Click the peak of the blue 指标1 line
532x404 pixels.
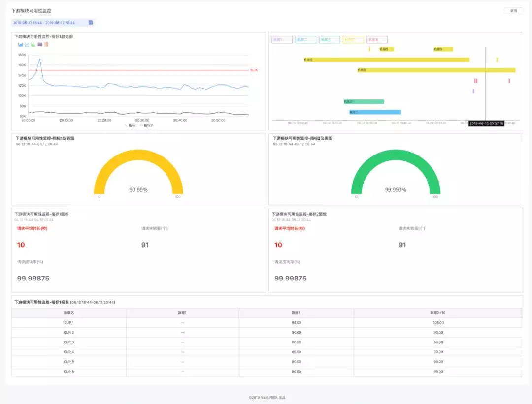point(40,60)
